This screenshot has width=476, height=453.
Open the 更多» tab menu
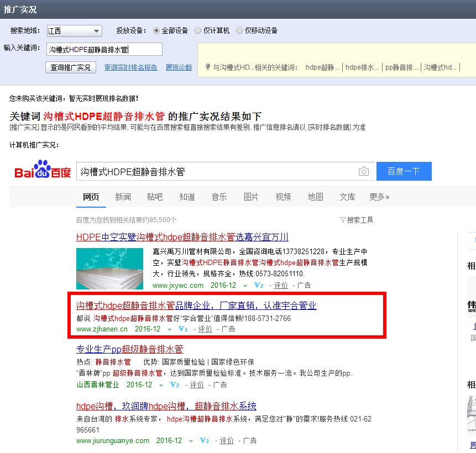(x=379, y=197)
